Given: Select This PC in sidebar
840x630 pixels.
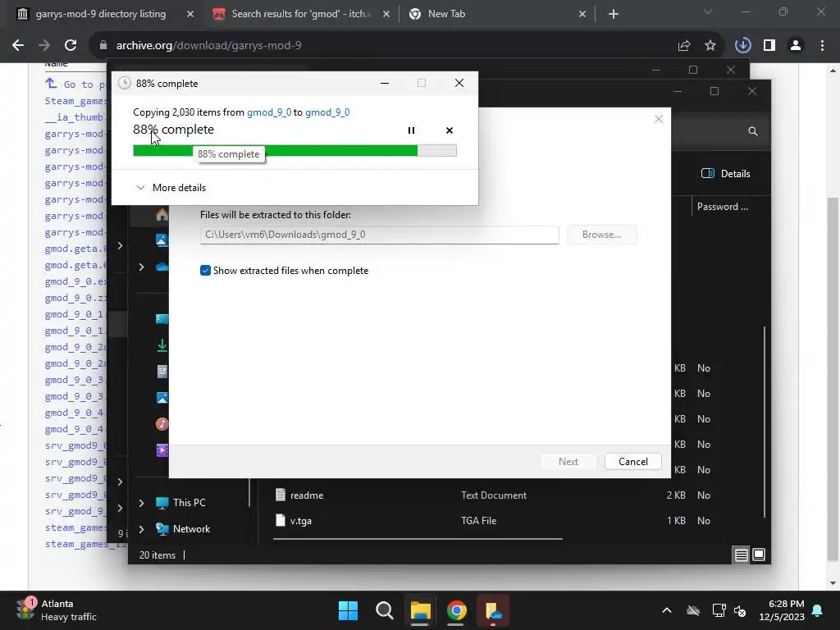Looking at the screenshot, I should click(x=181, y=503).
